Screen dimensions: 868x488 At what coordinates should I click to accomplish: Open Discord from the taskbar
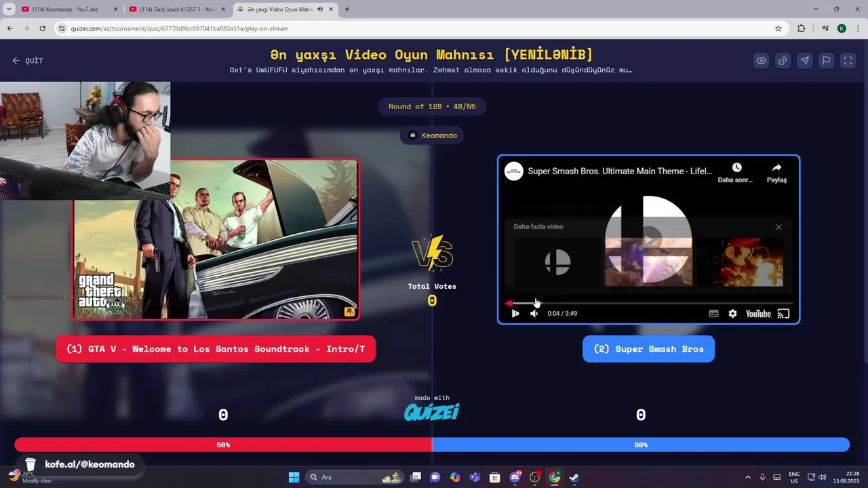(x=515, y=477)
